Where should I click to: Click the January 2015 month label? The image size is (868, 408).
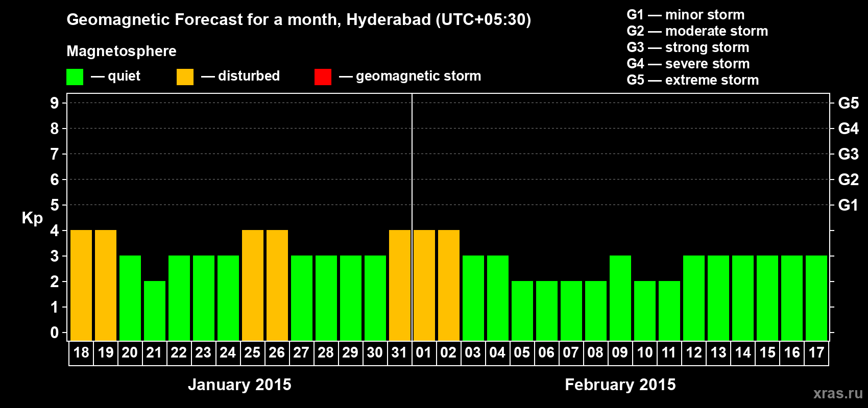coord(239,385)
